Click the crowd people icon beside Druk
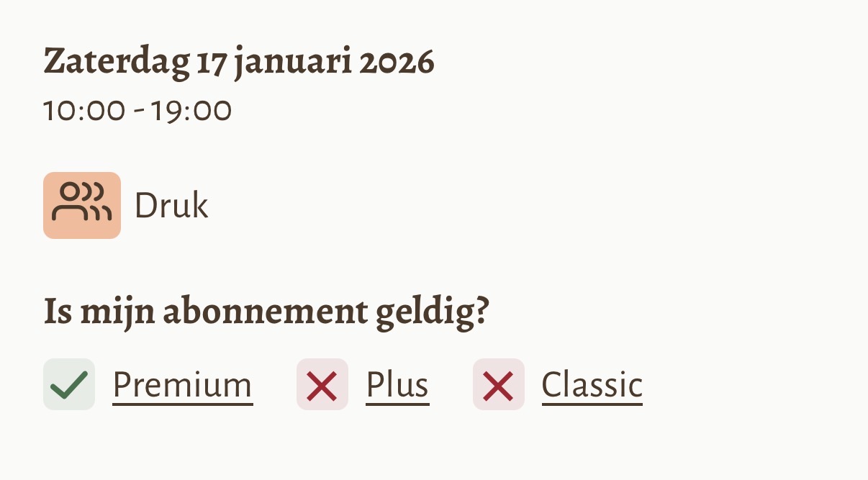This screenshot has height=480, width=868. pos(82,205)
